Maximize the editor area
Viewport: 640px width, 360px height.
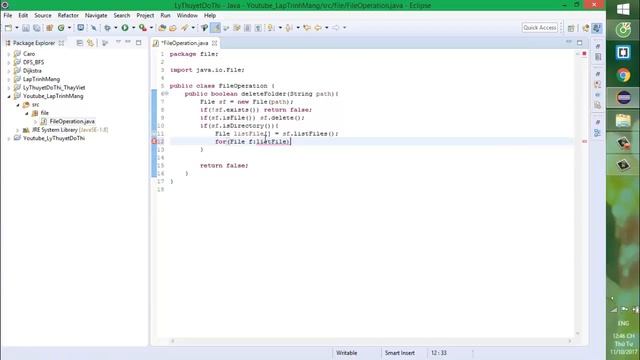click(x=580, y=42)
